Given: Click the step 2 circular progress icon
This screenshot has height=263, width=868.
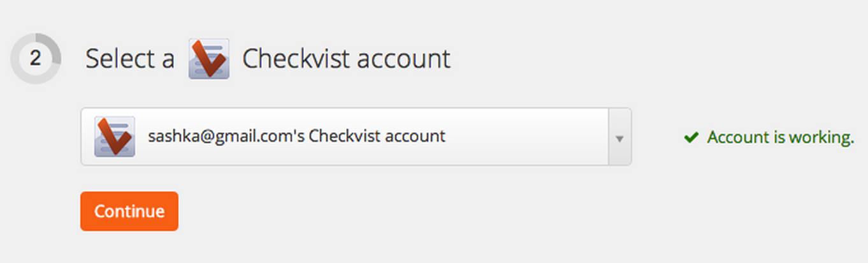Looking at the screenshot, I should pos(36,59).
